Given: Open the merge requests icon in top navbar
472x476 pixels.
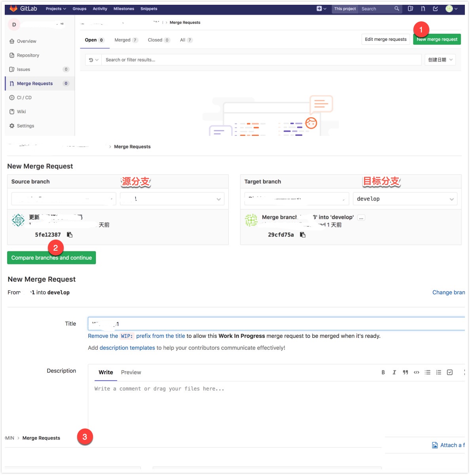Looking at the screenshot, I should (423, 9).
